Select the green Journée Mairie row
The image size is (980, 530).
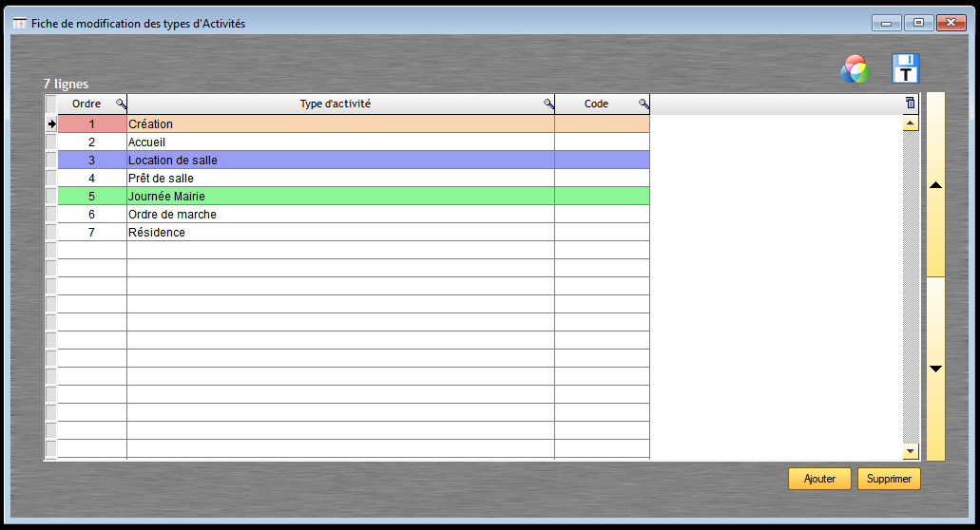(x=339, y=197)
